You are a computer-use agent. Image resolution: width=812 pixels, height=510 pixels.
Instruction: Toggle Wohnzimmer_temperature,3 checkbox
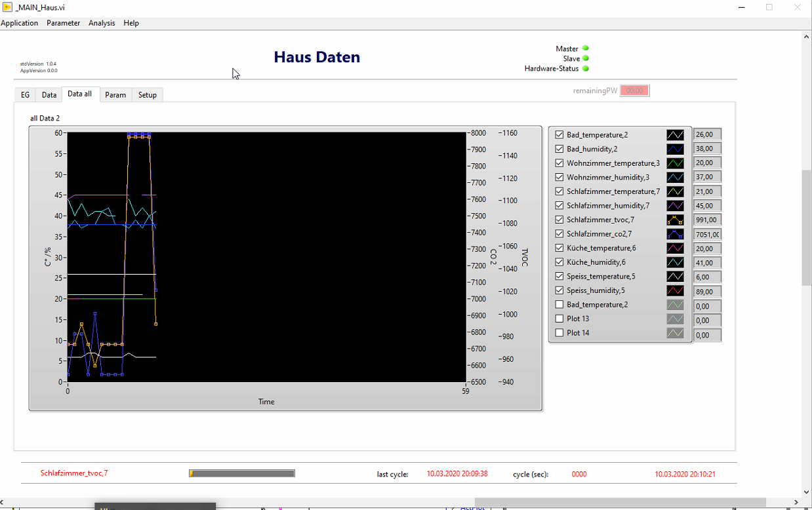click(559, 163)
